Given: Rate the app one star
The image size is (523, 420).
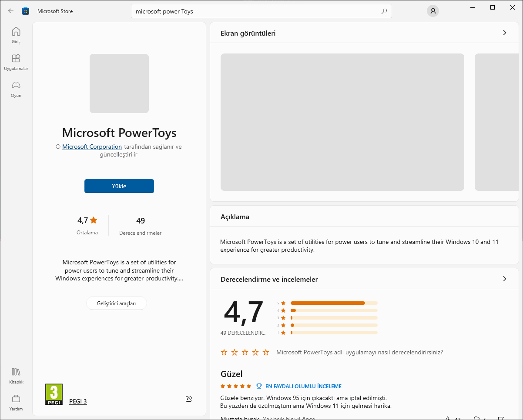Looking at the screenshot, I should [224, 352].
